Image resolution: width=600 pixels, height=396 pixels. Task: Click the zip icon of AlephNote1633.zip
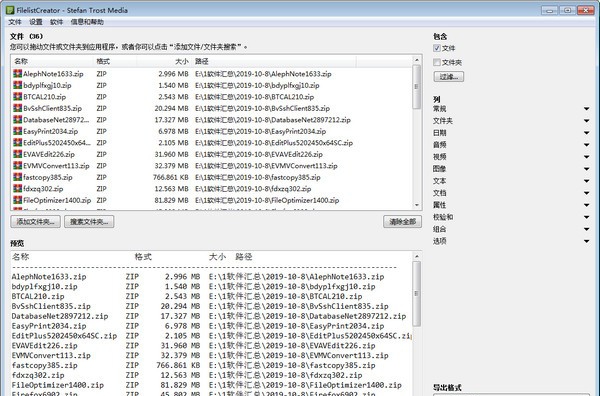pos(17,73)
